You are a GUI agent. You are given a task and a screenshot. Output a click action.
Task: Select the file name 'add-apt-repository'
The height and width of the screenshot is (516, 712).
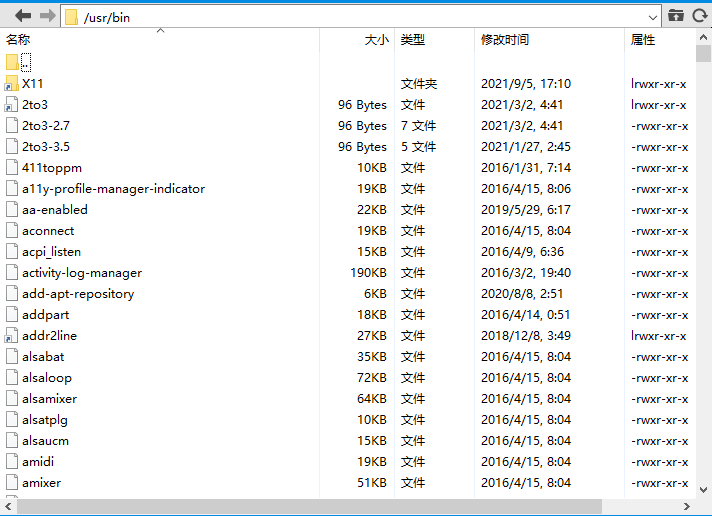coord(78,293)
